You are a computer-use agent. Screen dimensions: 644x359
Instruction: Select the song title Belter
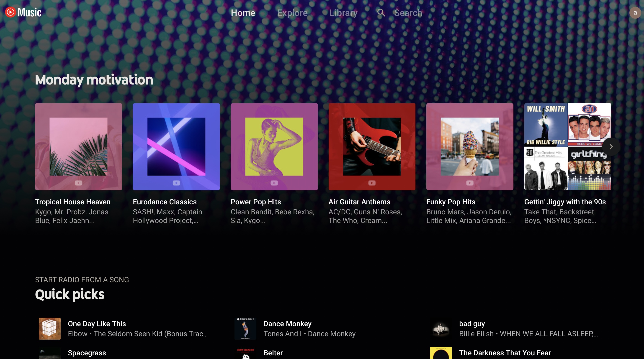pos(273,353)
